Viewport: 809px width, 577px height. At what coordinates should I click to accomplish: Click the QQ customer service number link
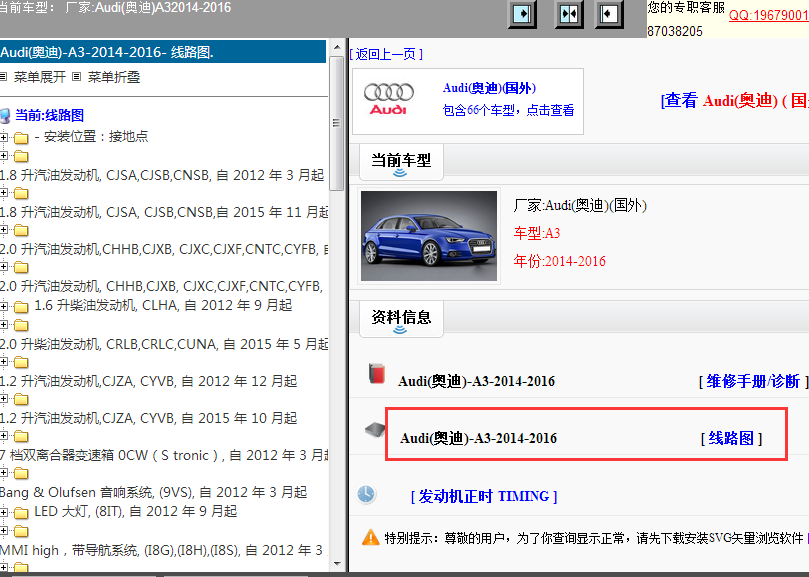coord(769,15)
